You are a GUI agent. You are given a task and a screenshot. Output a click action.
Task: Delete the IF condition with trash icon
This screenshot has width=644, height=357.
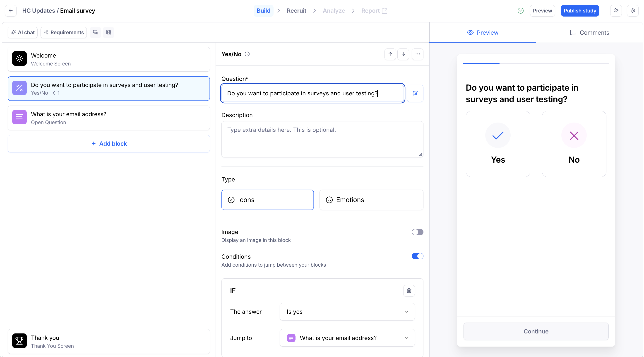[x=409, y=290]
